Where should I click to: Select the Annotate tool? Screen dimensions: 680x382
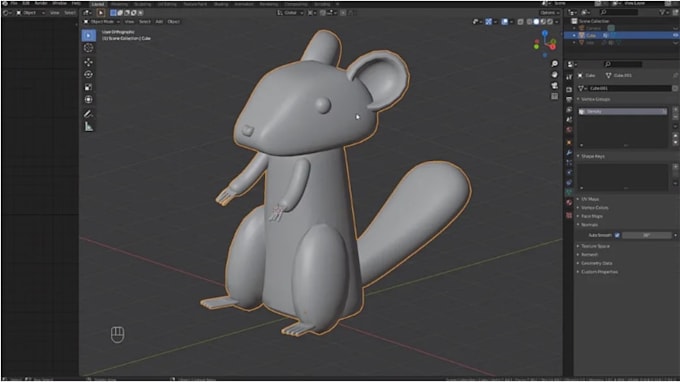pos(88,114)
